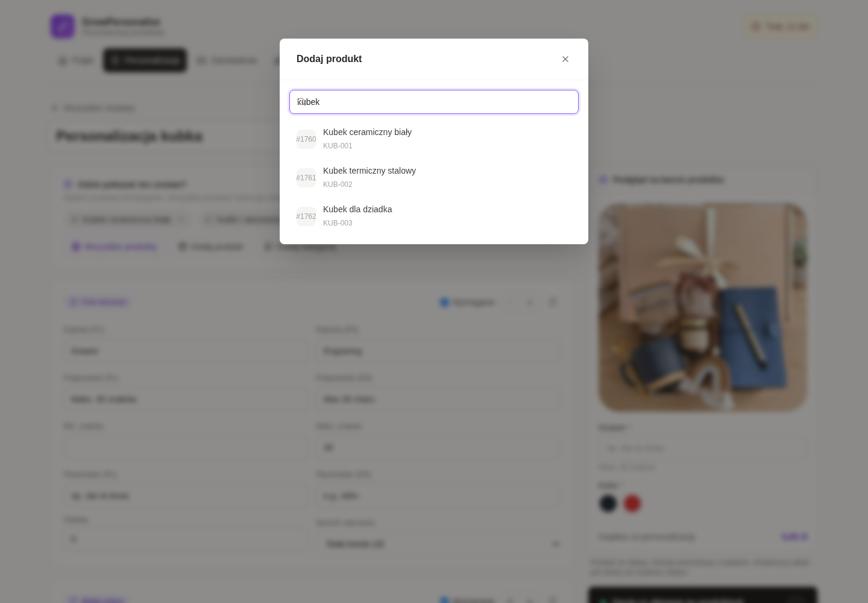This screenshot has width=868, height=603.
Task: Click the #1762 product thumbnail
Action: tap(306, 216)
